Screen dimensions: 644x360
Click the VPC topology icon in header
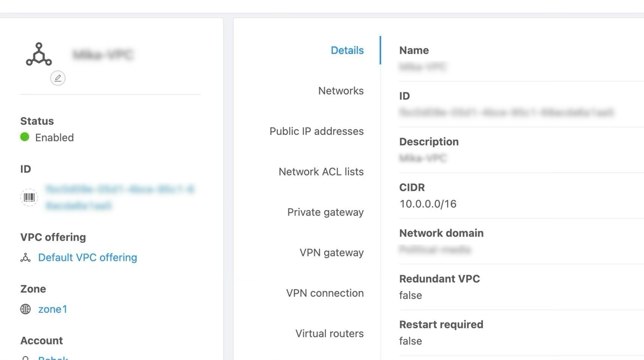(39, 54)
